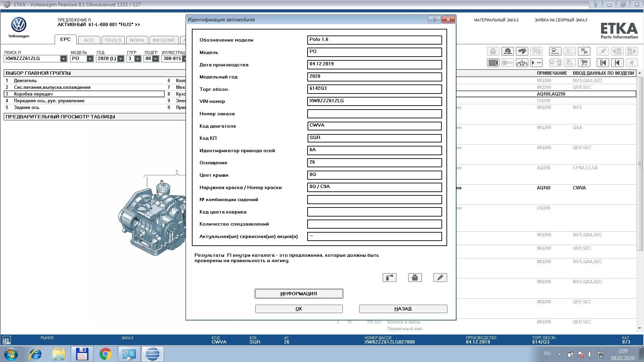Click the grayed document over car icon

point(570,63)
